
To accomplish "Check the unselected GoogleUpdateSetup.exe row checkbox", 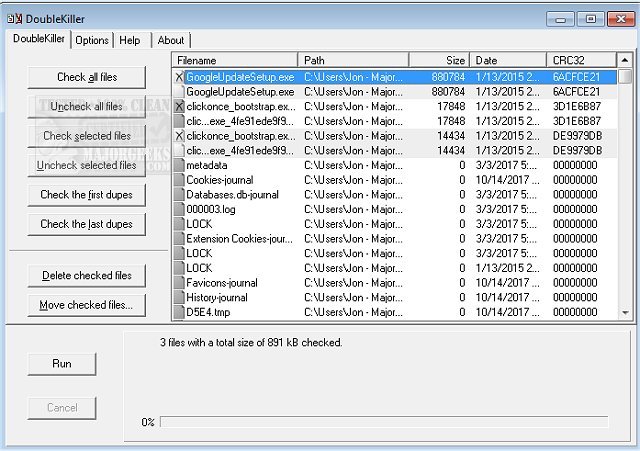I will (x=179, y=92).
